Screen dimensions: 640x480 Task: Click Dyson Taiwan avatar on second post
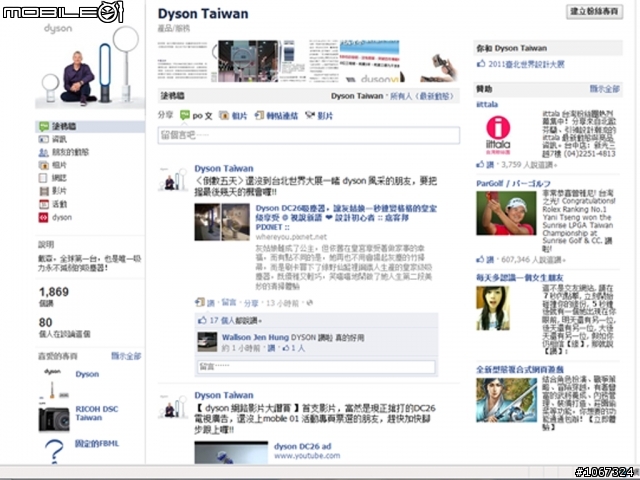(173, 405)
